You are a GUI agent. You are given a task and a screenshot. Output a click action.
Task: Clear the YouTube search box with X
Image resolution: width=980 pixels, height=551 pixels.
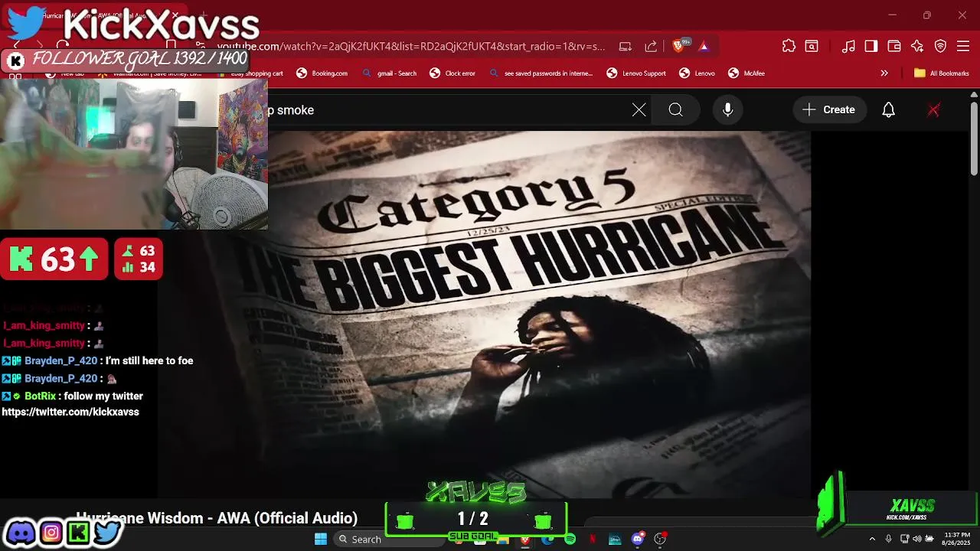click(x=639, y=110)
